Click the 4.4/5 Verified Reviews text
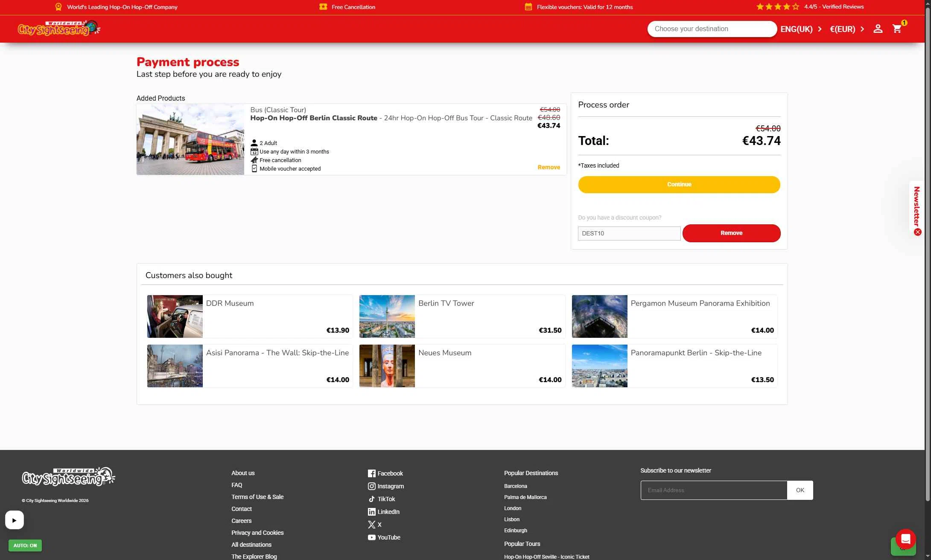The height and width of the screenshot is (560, 931). coord(834,7)
